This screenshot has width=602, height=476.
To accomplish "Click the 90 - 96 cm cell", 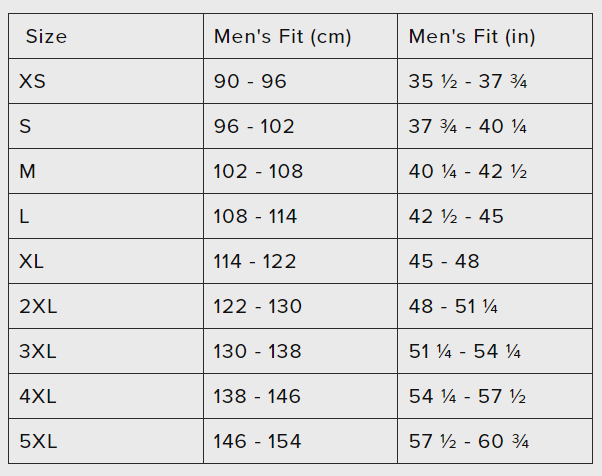I will pyautogui.click(x=250, y=81).
